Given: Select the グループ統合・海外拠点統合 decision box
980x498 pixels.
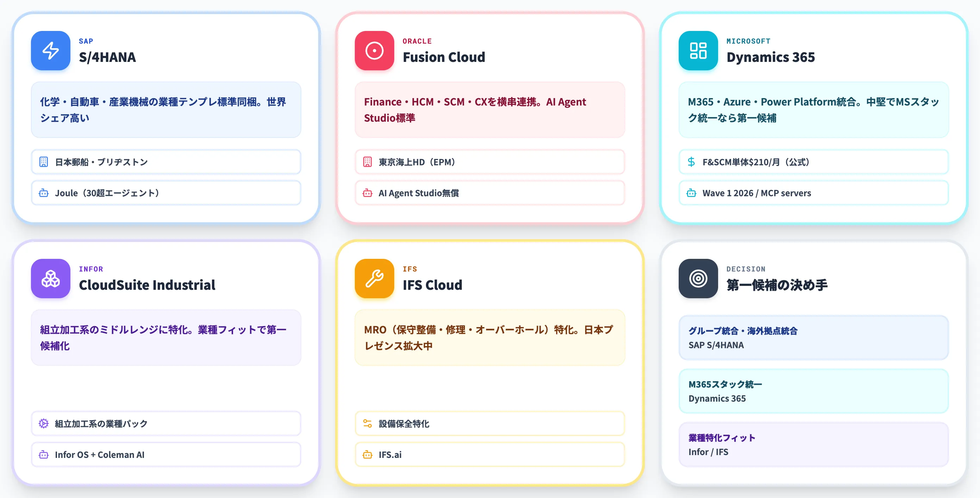Looking at the screenshot, I should pos(813,338).
